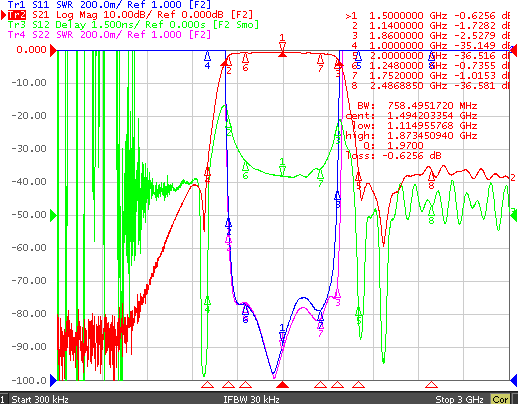Click the red active trace arrow beside Tr2
Viewport: 518px width, 404px height.
click(x=4, y=15)
